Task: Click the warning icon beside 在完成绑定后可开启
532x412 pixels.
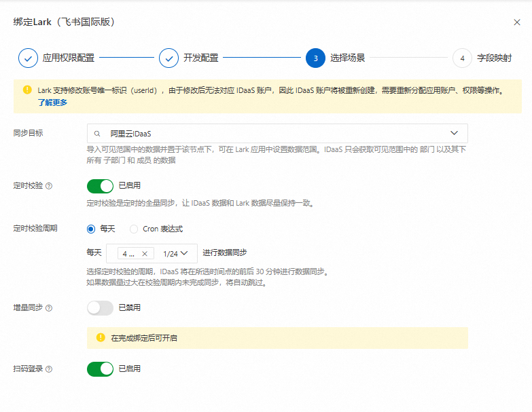Action: [101, 337]
